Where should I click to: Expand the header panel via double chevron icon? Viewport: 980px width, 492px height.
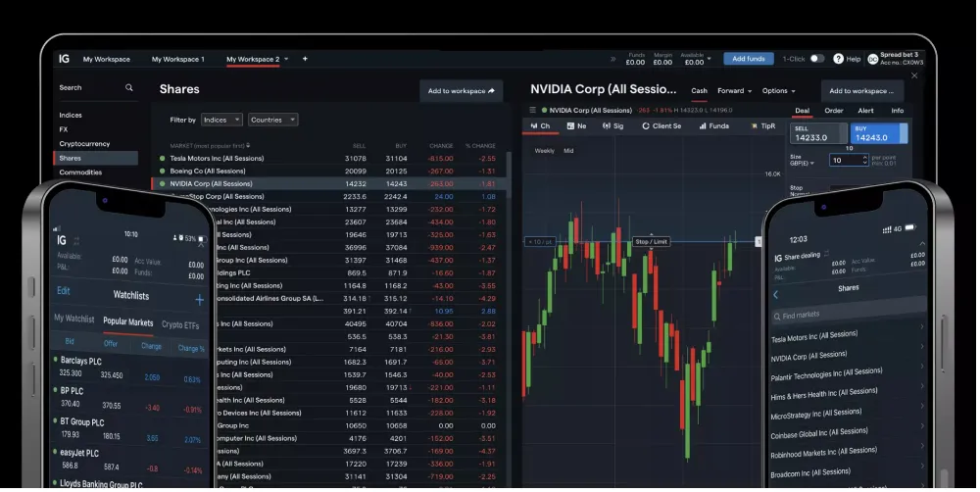point(613,60)
